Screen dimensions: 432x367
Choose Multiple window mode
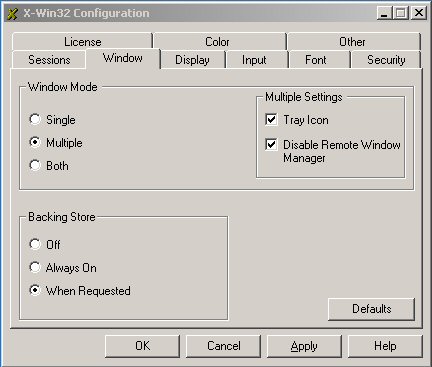(56, 143)
